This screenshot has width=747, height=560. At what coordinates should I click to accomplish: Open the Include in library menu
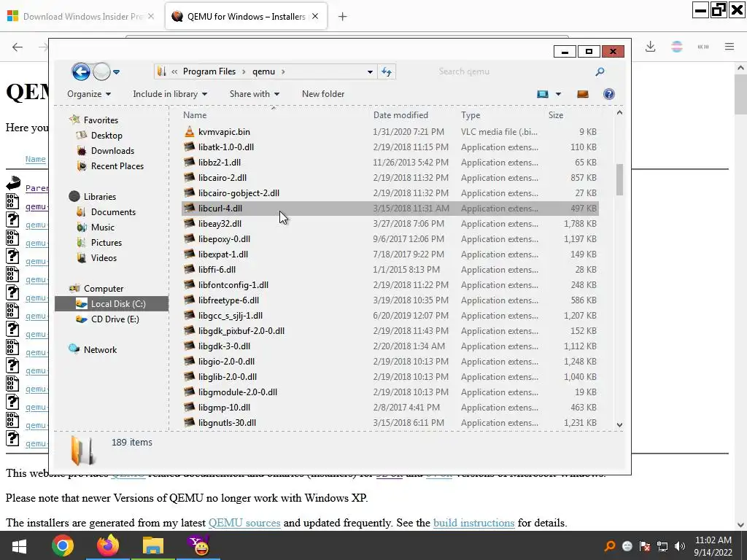170,94
